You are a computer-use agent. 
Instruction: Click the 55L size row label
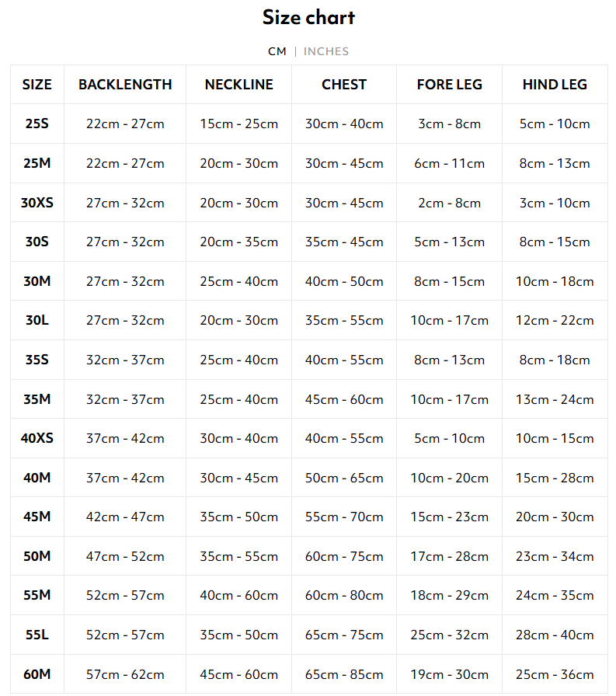(37, 635)
